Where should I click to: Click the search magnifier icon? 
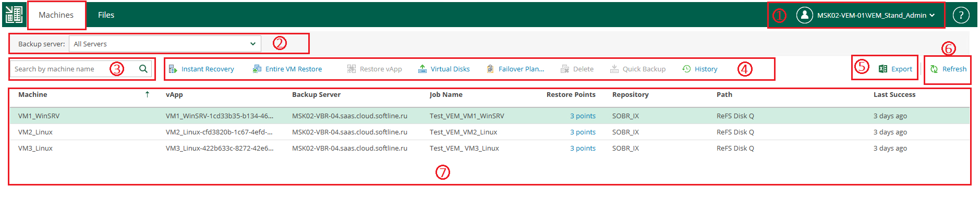143,69
